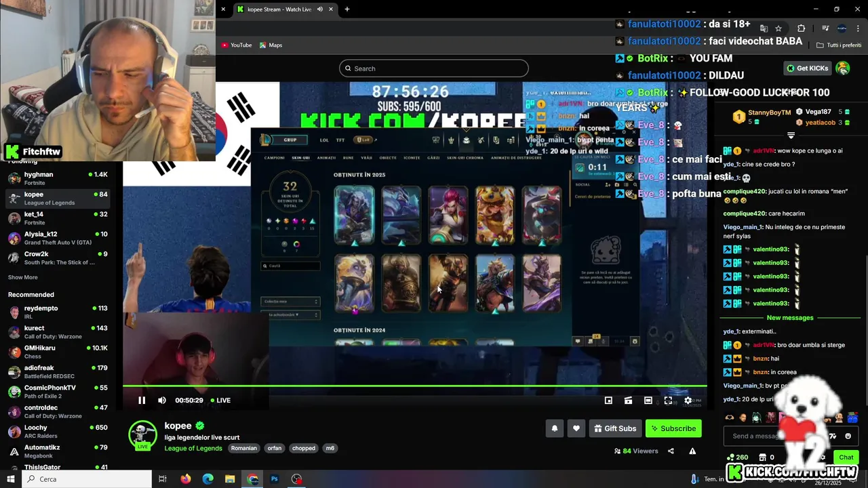The image size is (868, 488).
Task: Open mini-player picture-in-picture icon
Action: (x=608, y=401)
